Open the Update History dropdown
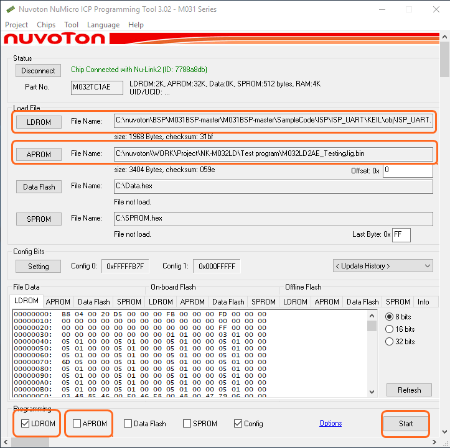 (x=383, y=266)
